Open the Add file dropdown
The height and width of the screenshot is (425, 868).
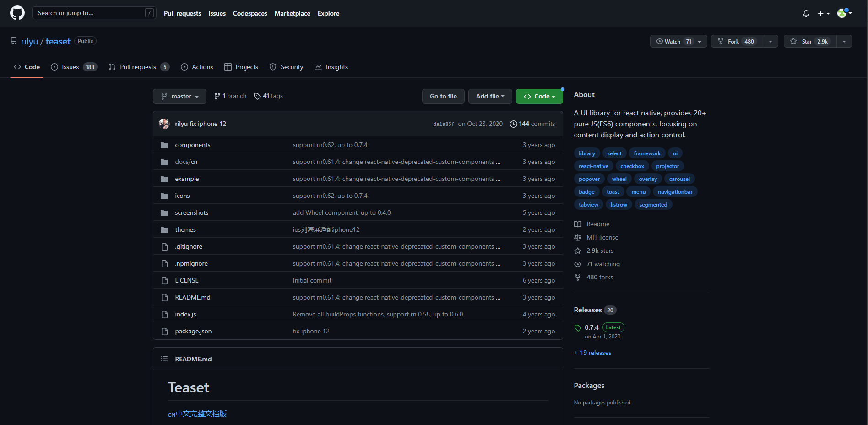[490, 96]
